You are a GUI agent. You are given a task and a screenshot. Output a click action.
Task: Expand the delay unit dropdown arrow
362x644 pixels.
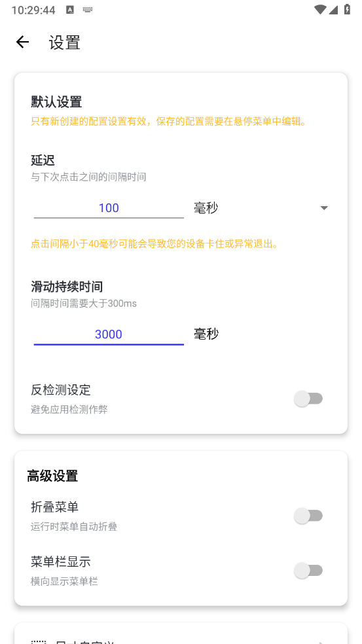point(324,208)
